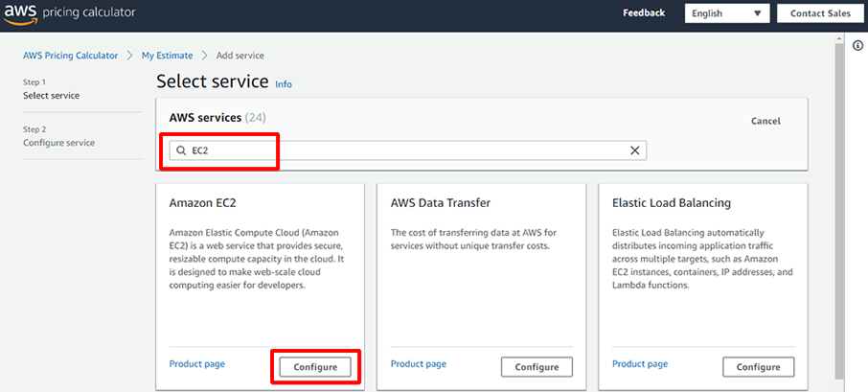Screen dimensions: 868x392
Task: Open Amazon EC2 Product page link
Action: coord(197,364)
